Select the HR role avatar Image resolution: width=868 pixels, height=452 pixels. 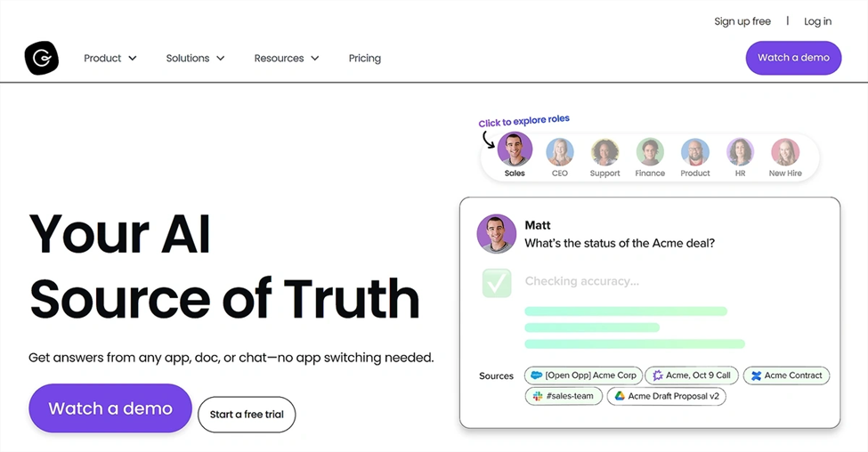pos(740,152)
